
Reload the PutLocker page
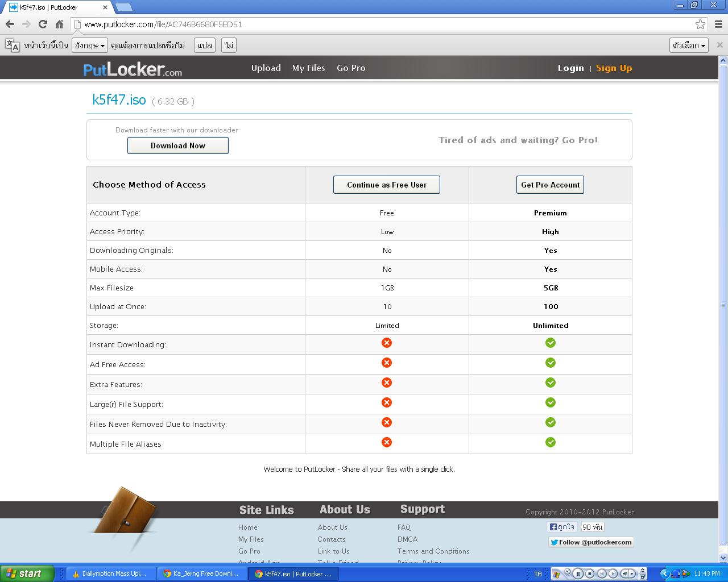(43, 24)
